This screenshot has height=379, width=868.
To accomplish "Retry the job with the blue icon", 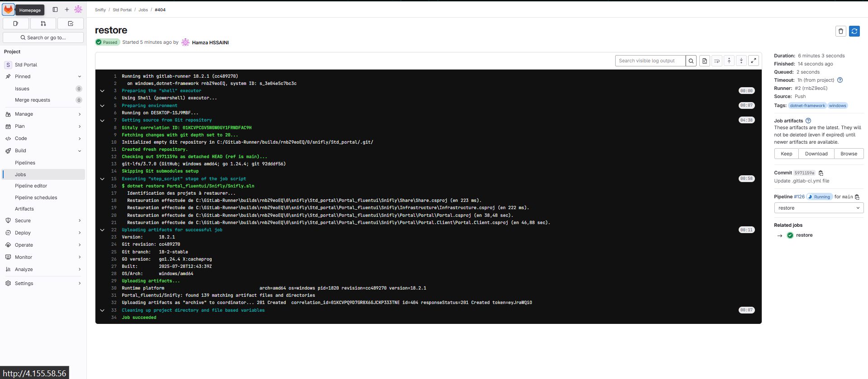I will 854,31.
